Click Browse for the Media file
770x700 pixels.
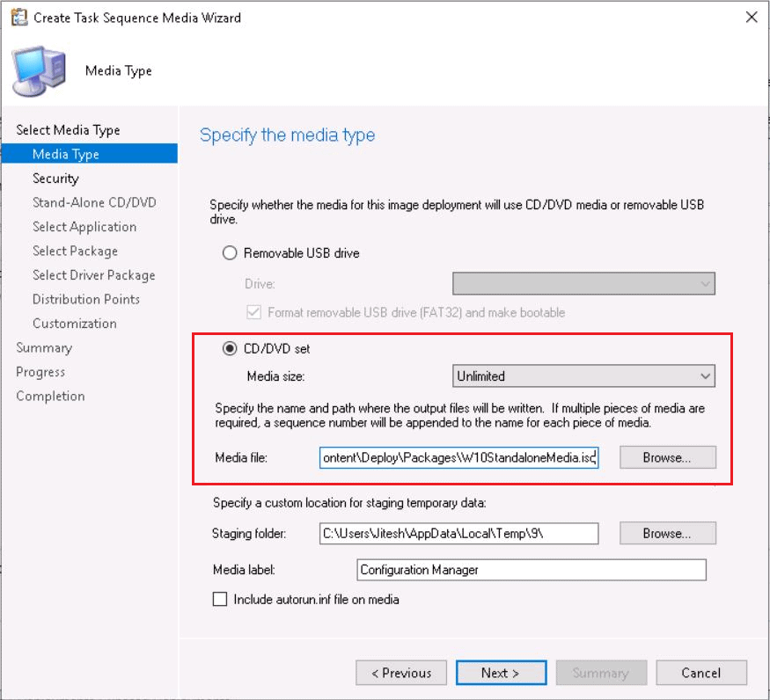(667, 458)
